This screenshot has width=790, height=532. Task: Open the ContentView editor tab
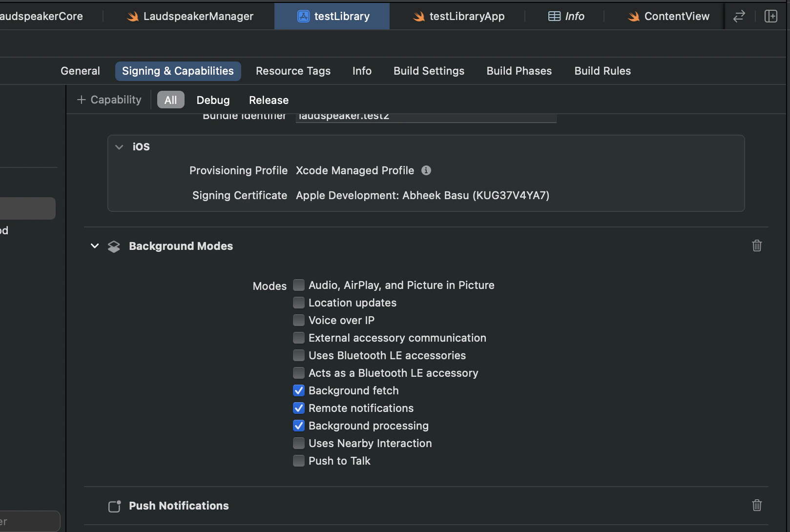click(668, 16)
